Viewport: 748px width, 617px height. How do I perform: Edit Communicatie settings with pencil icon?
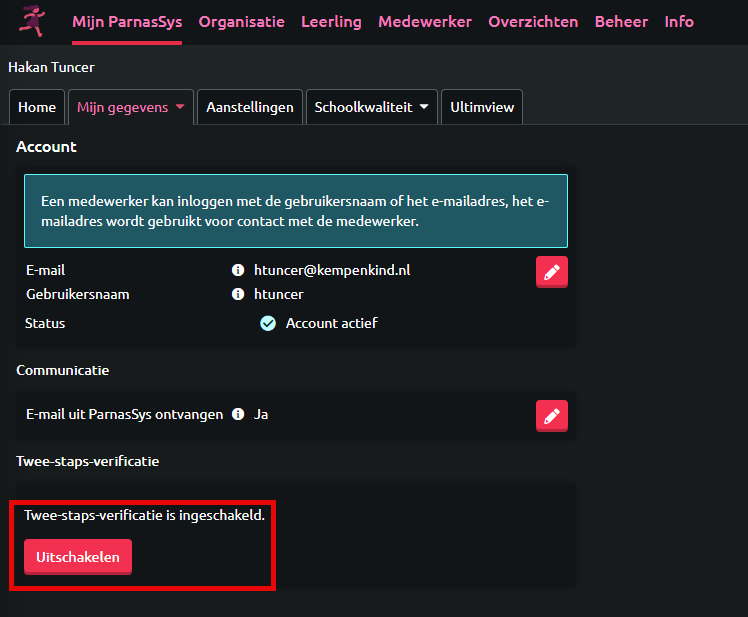552,415
